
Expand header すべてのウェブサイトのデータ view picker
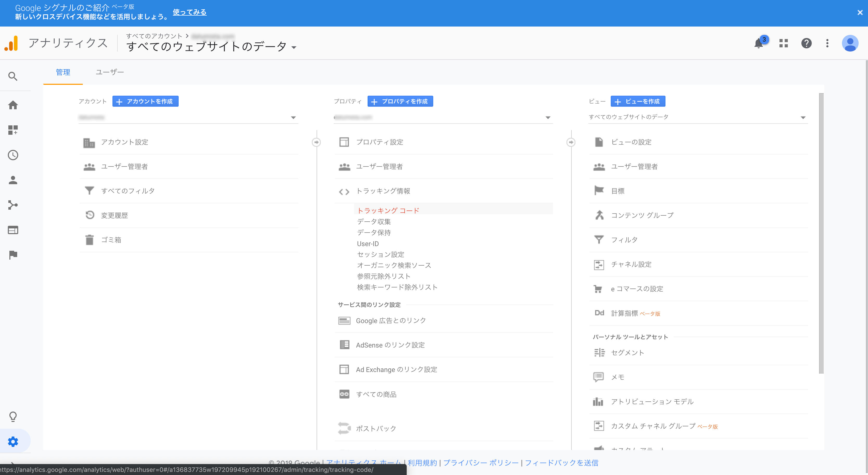click(x=211, y=47)
